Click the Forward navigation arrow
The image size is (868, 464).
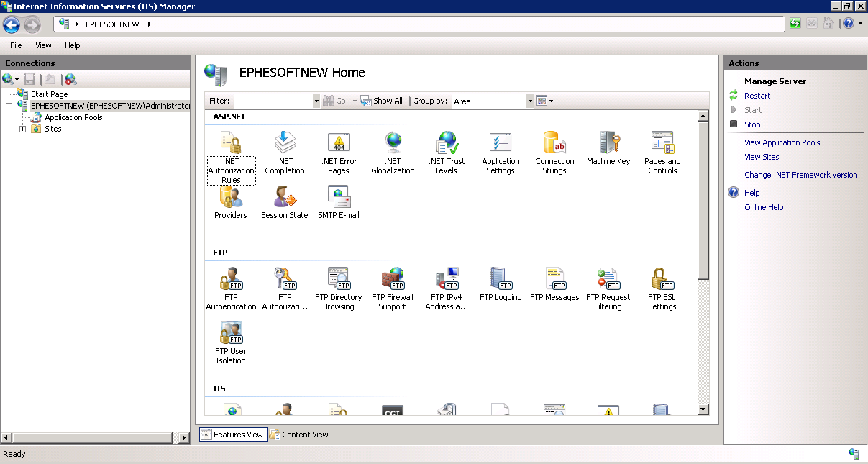click(32, 24)
